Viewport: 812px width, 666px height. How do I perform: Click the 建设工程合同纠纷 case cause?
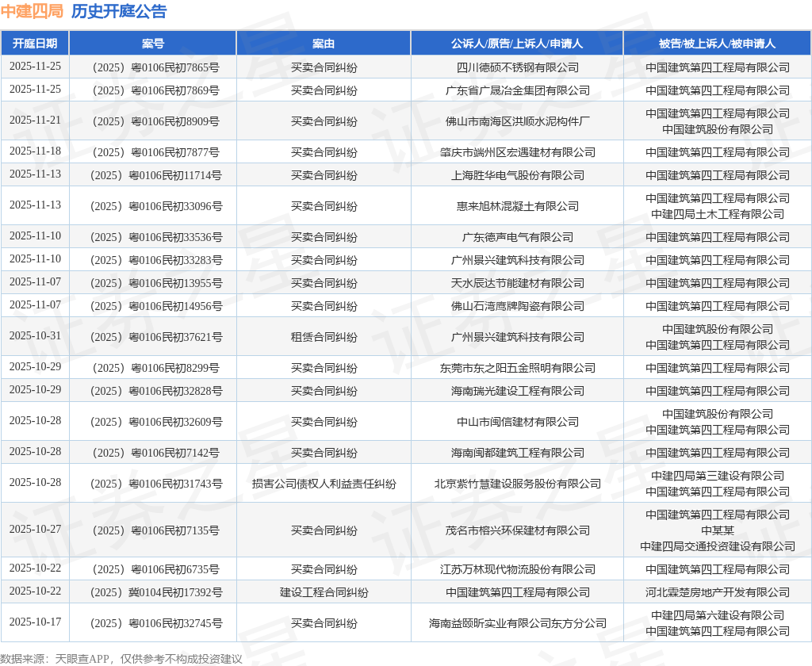point(324,592)
